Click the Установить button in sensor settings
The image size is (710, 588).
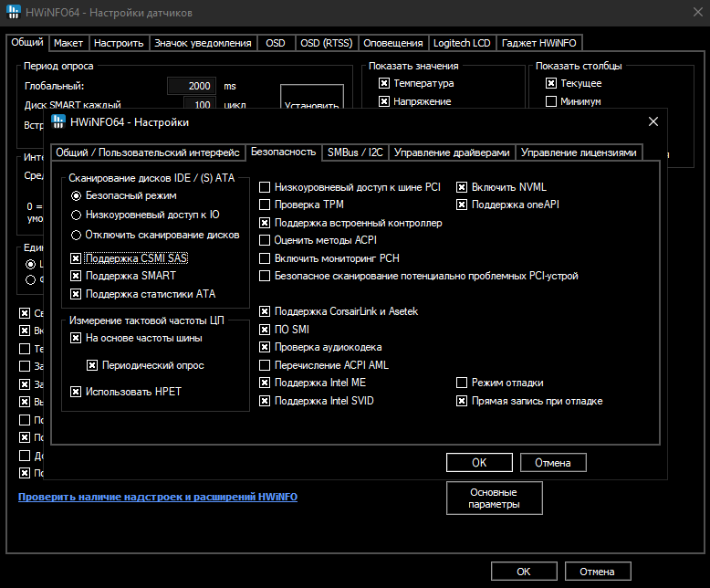click(312, 97)
